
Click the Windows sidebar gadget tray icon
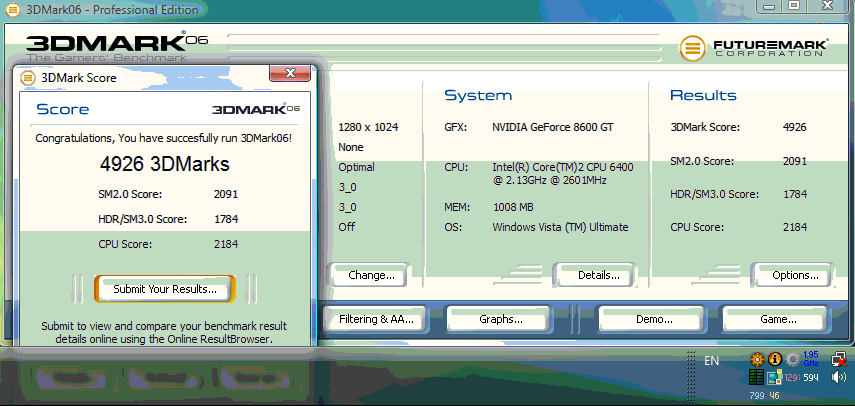[774, 377]
